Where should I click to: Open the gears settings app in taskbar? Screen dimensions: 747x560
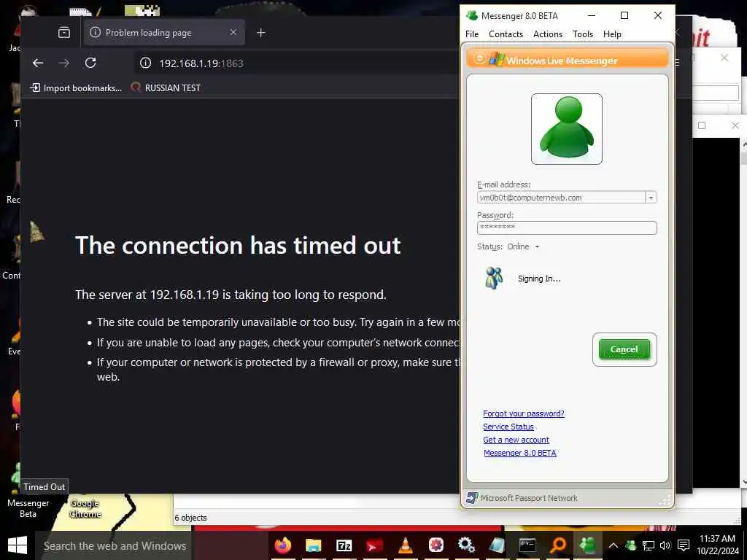point(466,545)
